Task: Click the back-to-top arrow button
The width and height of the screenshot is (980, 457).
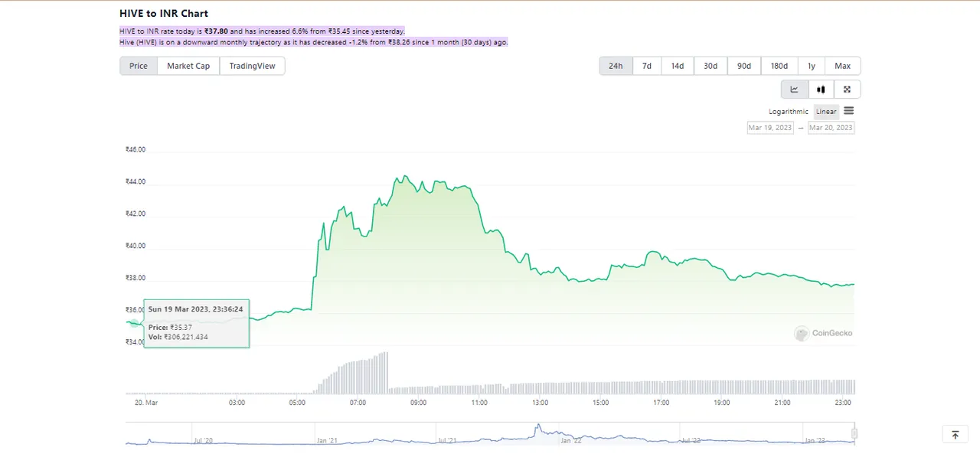Action: [955, 434]
